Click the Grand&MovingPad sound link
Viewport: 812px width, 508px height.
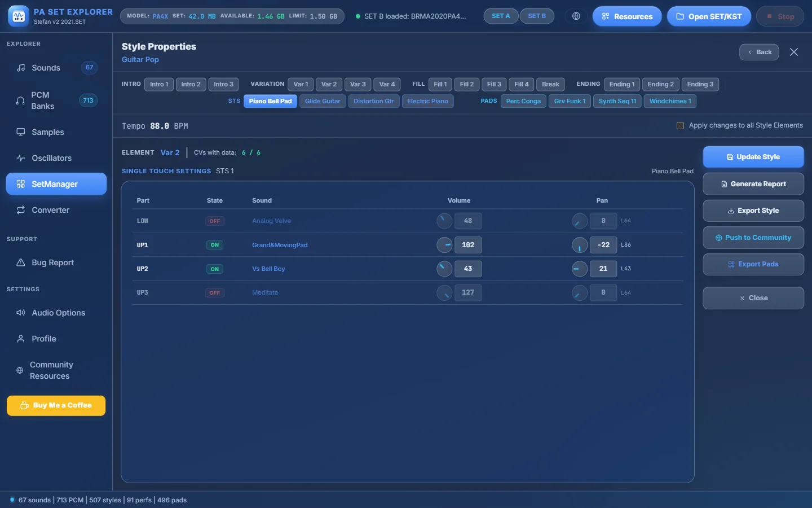click(280, 245)
